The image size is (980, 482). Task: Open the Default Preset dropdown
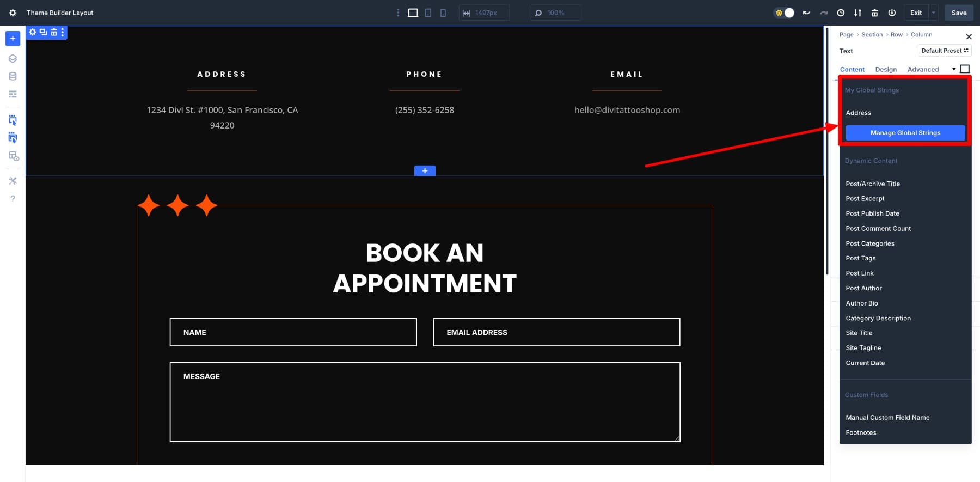pos(944,51)
